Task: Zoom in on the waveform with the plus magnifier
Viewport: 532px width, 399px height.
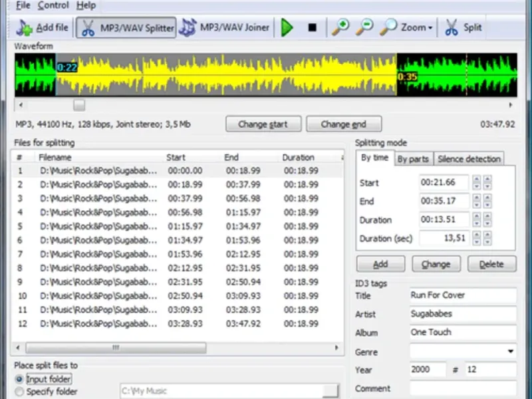Action: 340,27
